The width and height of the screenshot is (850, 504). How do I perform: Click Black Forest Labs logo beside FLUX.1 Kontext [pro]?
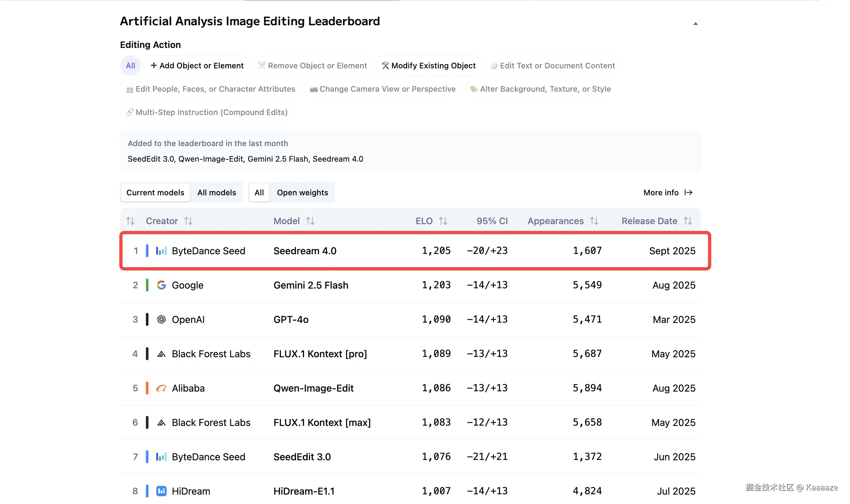tap(161, 354)
